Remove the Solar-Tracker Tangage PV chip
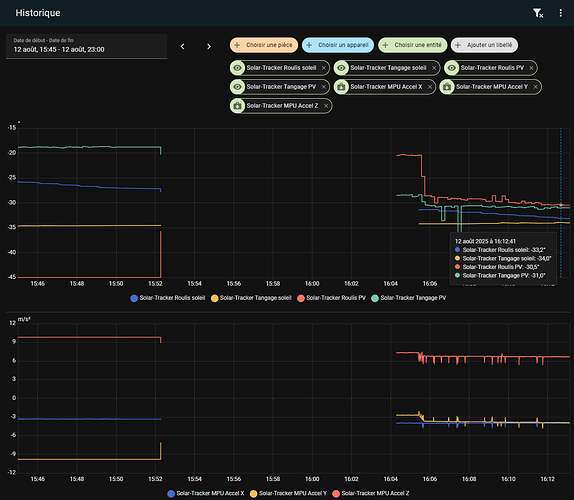This screenshot has height=500, width=574. [324, 87]
